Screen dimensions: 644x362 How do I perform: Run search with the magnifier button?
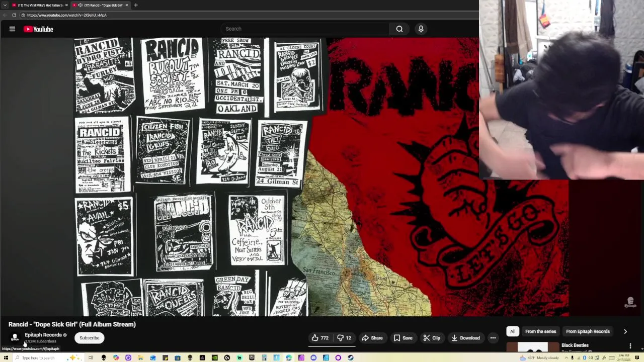pyautogui.click(x=399, y=29)
